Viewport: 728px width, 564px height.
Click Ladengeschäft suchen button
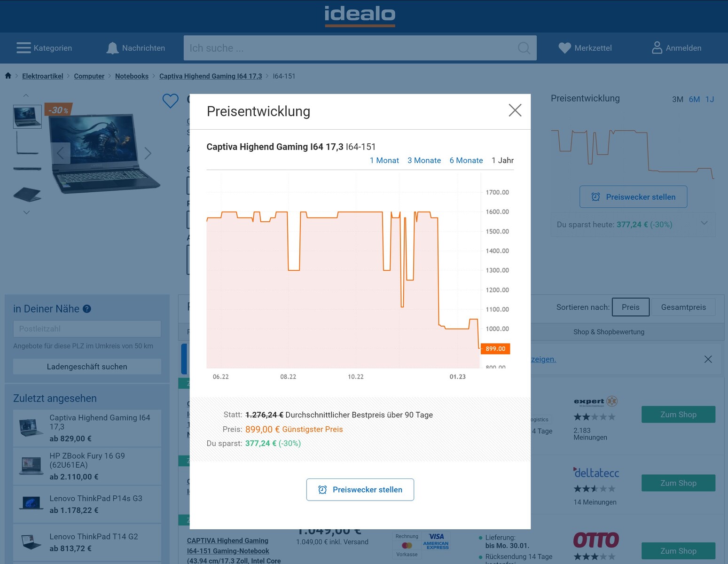[87, 367]
